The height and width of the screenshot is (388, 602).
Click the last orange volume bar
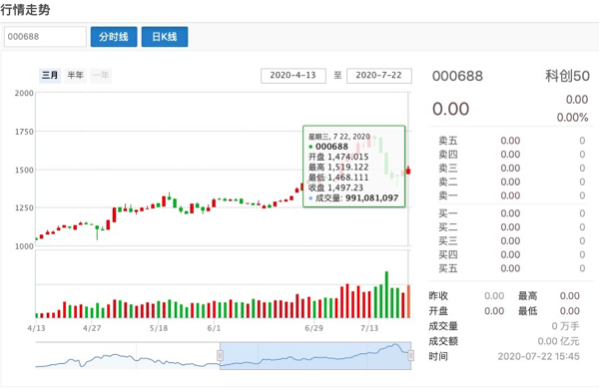pos(408,302)
